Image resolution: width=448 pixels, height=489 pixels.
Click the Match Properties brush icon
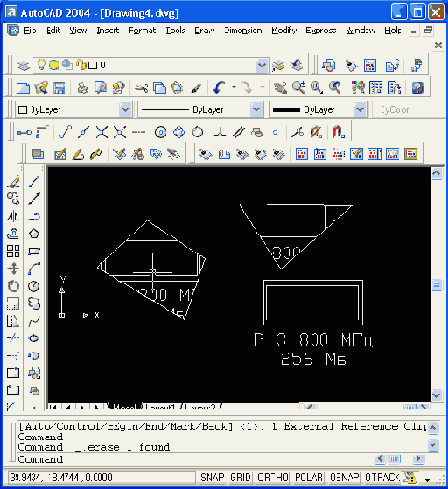pos(196,88)
